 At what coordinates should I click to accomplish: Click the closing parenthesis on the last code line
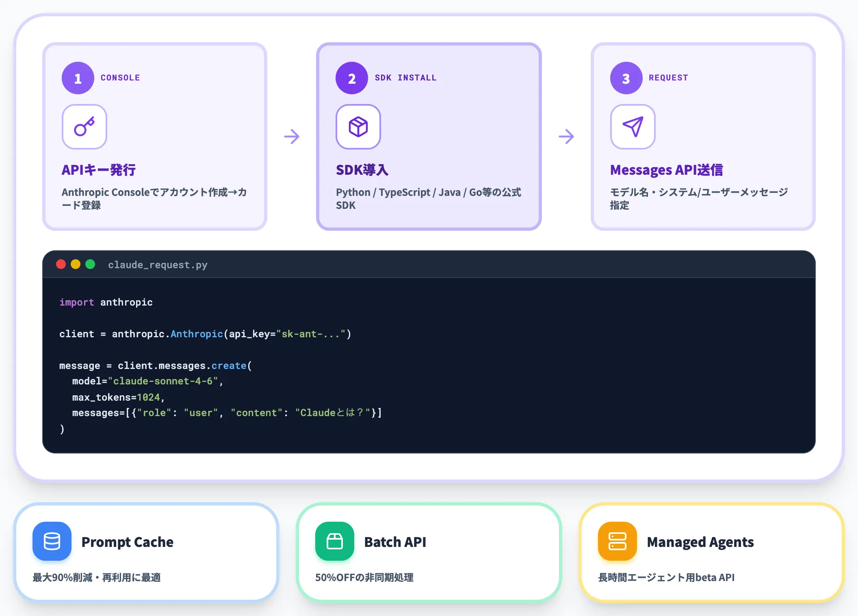62,429
